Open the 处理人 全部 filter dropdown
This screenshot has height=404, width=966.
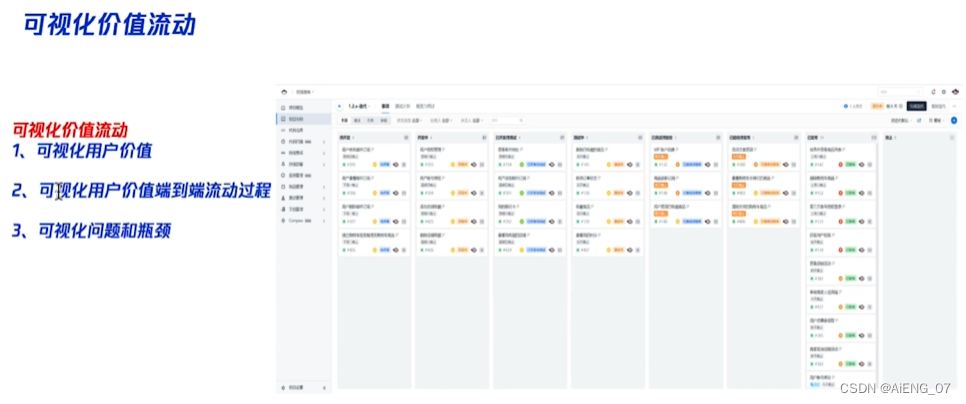tap(440, 120)
